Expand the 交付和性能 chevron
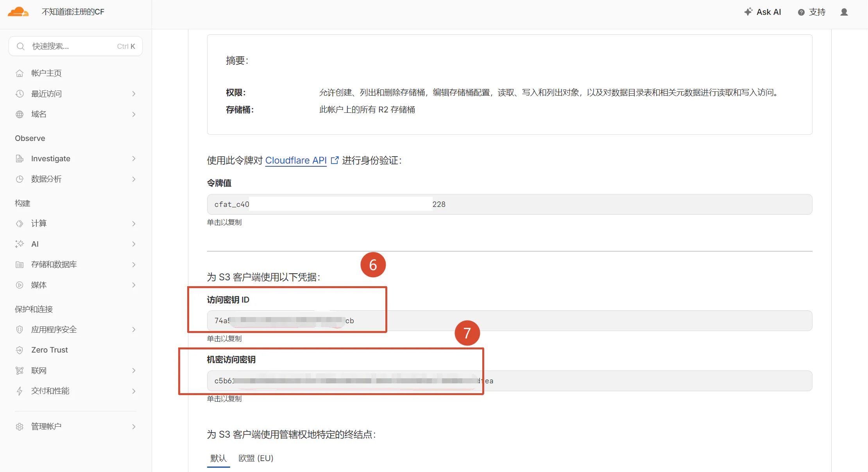 click(x=134, y=391)
